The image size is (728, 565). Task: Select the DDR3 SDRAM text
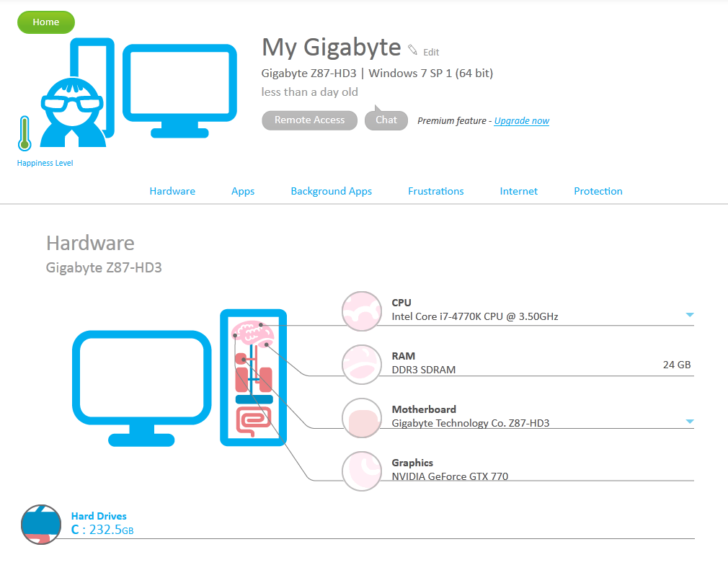coord(423,370)
